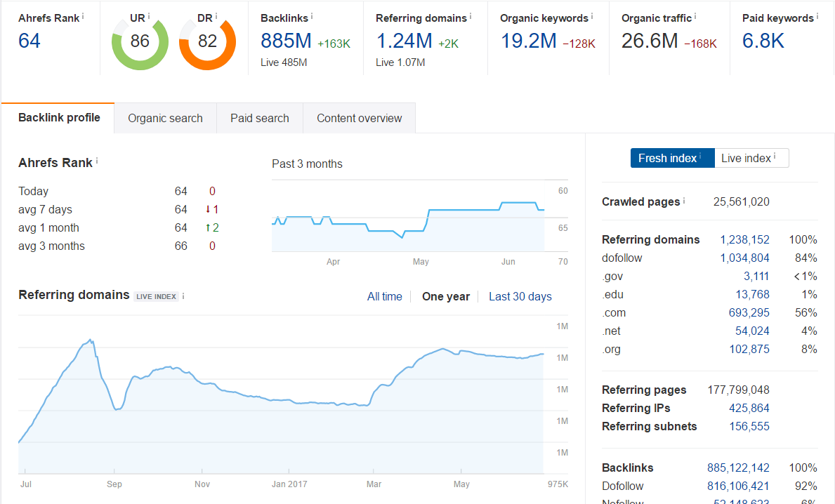Click info icon beside Referring domains metric header
This screenshot has width=835, height=504.
[471, 17]
